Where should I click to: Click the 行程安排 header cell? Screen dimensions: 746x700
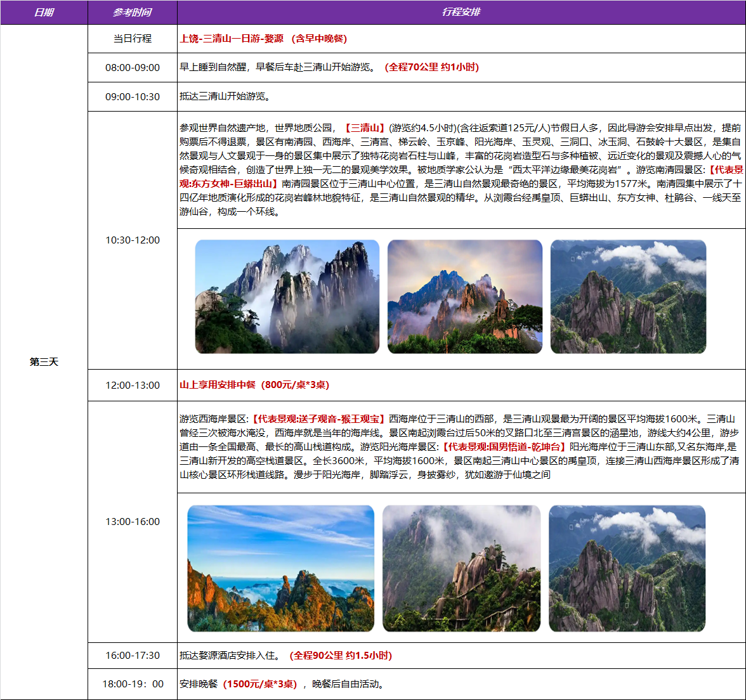(x=461, y=13)
